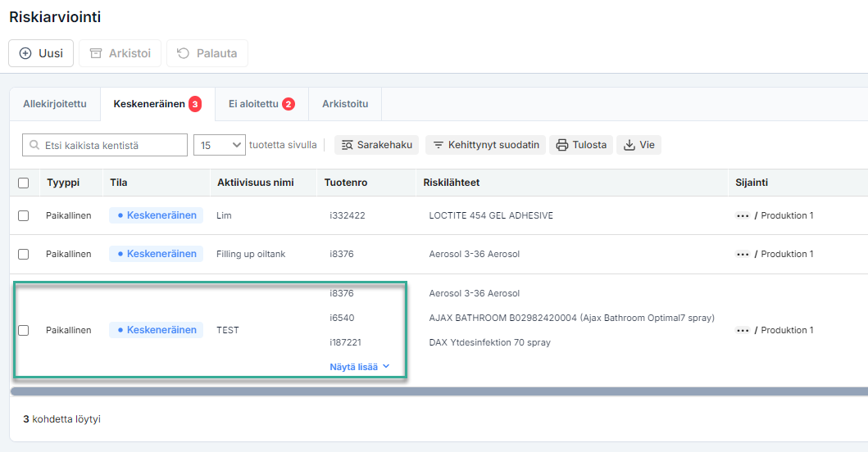This screenshot has width=868, height=452.
Task: Click Keskeneräinen status badge in Filling up oiltank row
Action: pyautogui.click(x=156, y=253)
